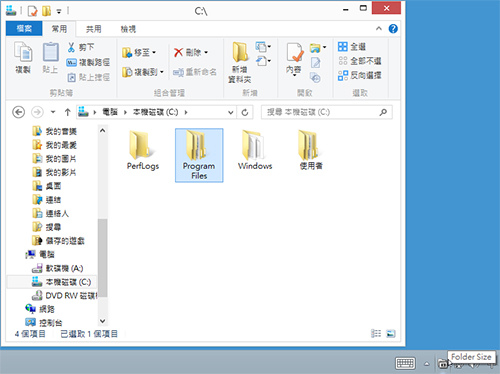Select 連絡人 in navigation pane
500x374 pixels.
coord(51,213)
